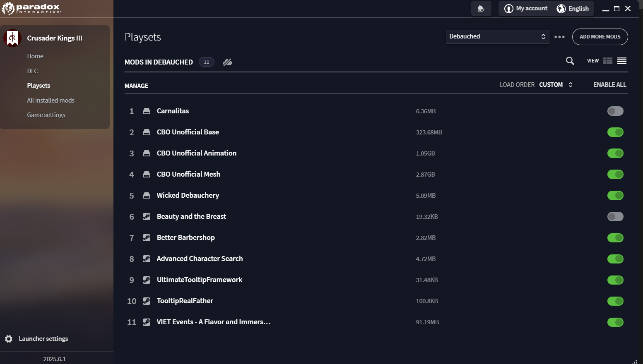This screenshot has width=643, height=364.
Task: Click Steam icon beside TooltipRealFather
Action: coord(147,301)
